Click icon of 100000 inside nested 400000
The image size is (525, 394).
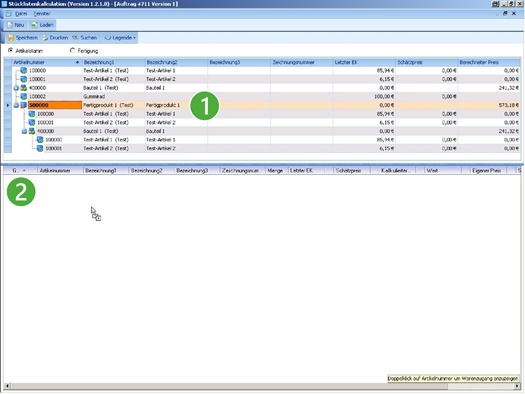tap(40, 140)
